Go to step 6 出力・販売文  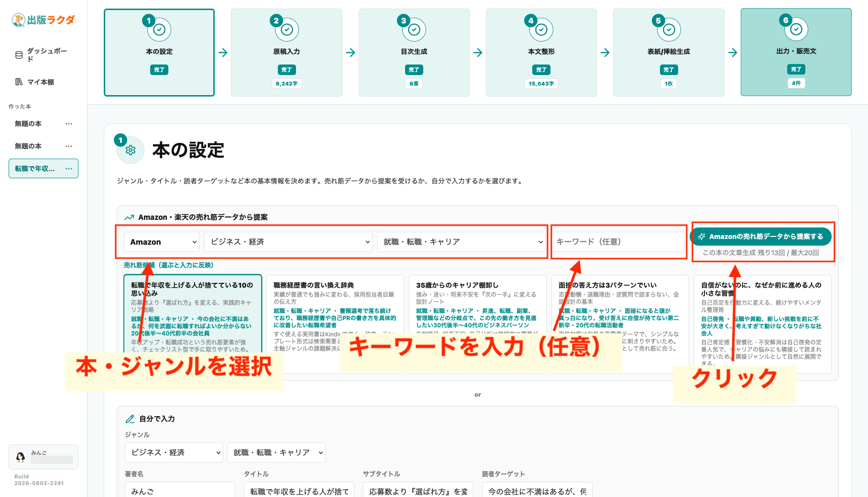pyautogui.click(x=796, y=52)
